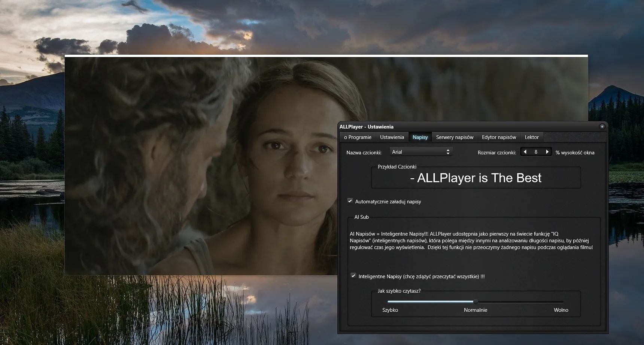Click the 'Szybko' label under the speed slider
Viewport: 644px width, 345px height.
391,310
